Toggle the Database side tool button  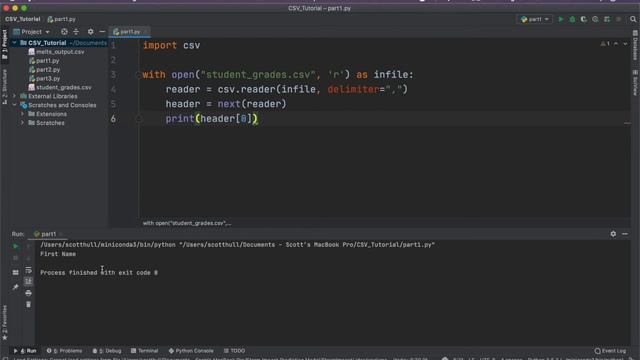[x=635, y=45]
